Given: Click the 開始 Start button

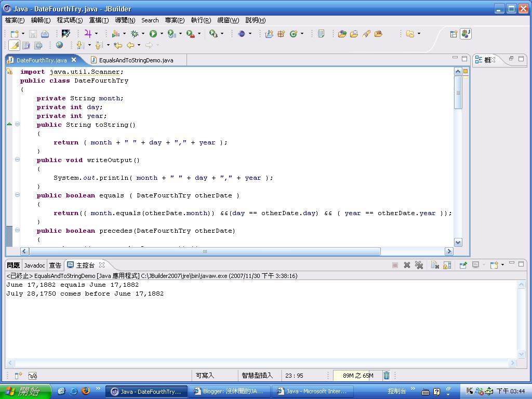Looking at the screenshot, I should (25, 392).
